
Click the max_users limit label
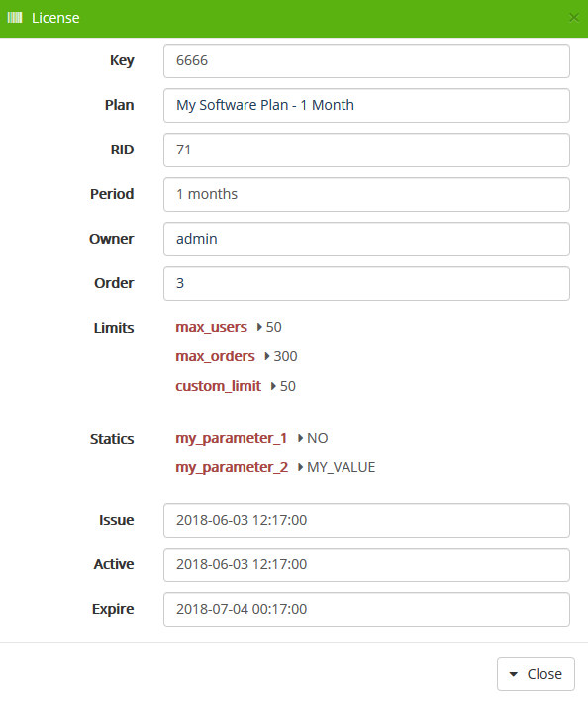coord(211,328)
